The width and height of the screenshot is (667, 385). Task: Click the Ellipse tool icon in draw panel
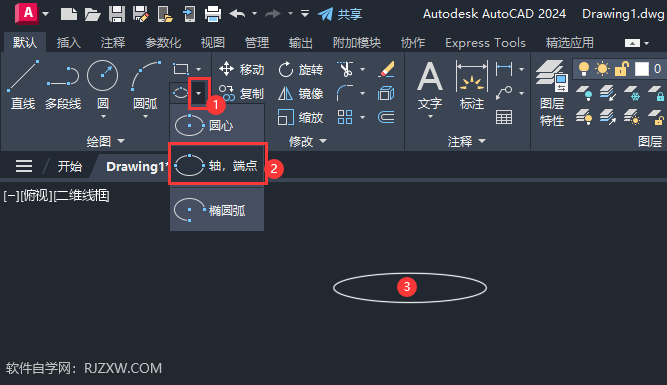(x=180, y=92)
